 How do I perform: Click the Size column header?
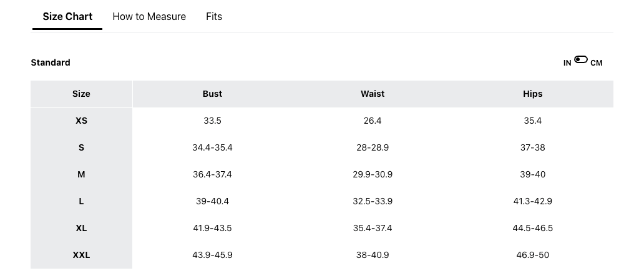tap(81, 94)
